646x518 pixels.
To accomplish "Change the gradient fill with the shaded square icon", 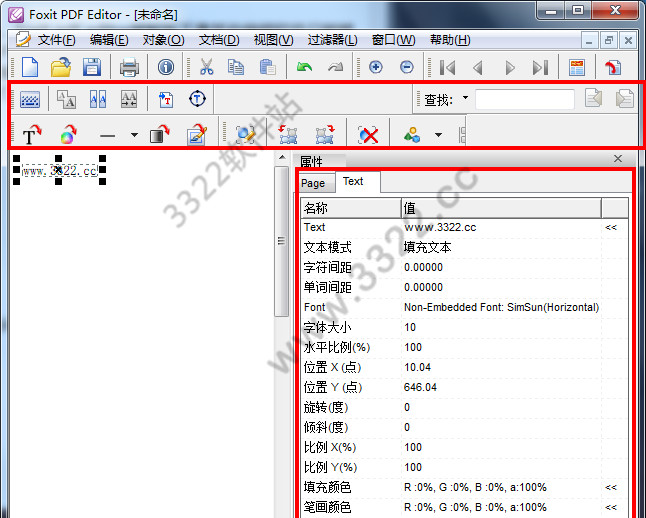I will [x=159, y=134].
